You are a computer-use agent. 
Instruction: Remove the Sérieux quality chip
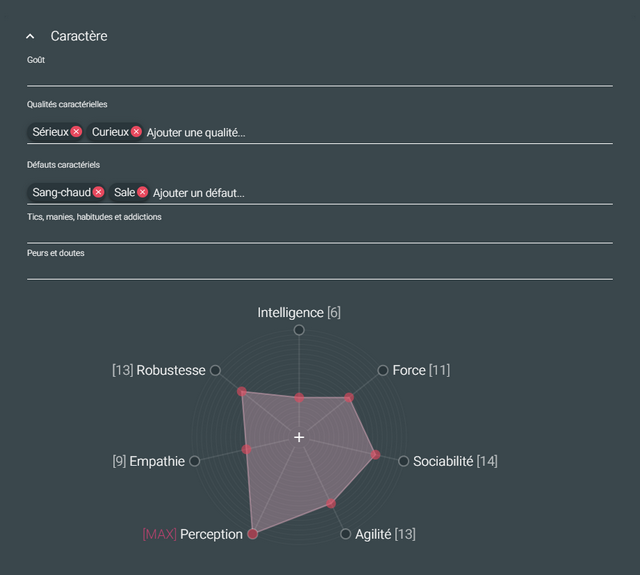coord(76,132)
